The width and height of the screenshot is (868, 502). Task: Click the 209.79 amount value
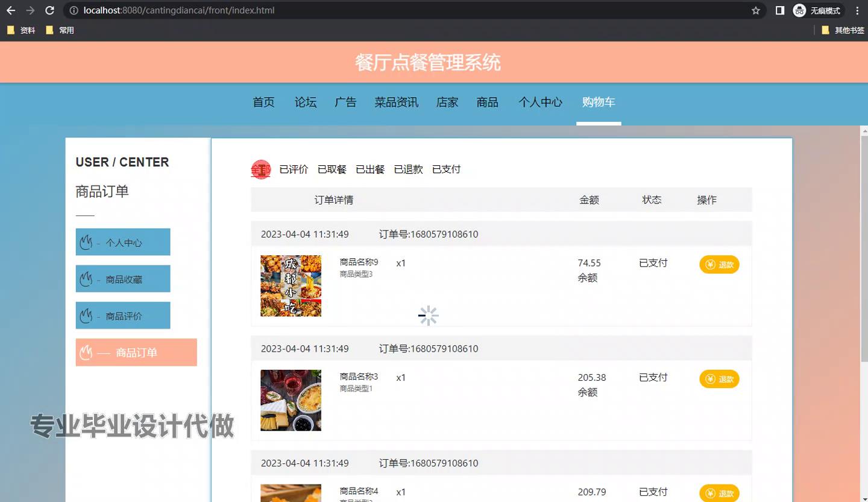coord(592,492)
